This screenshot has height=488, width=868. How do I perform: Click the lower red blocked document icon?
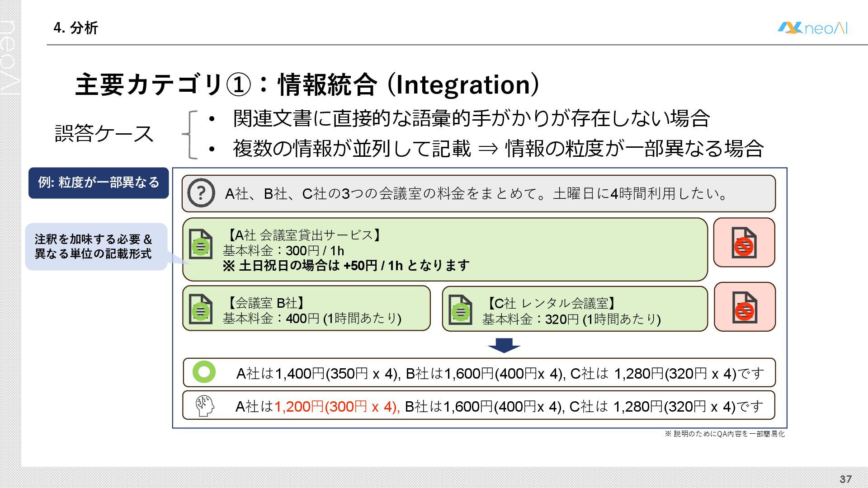[x=744, y=308]
